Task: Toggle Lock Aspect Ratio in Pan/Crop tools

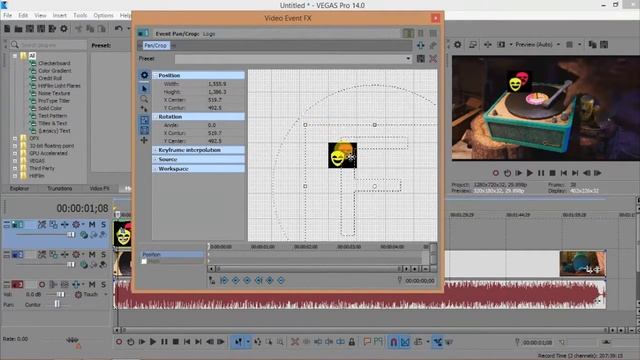Action: click(144, 120)
